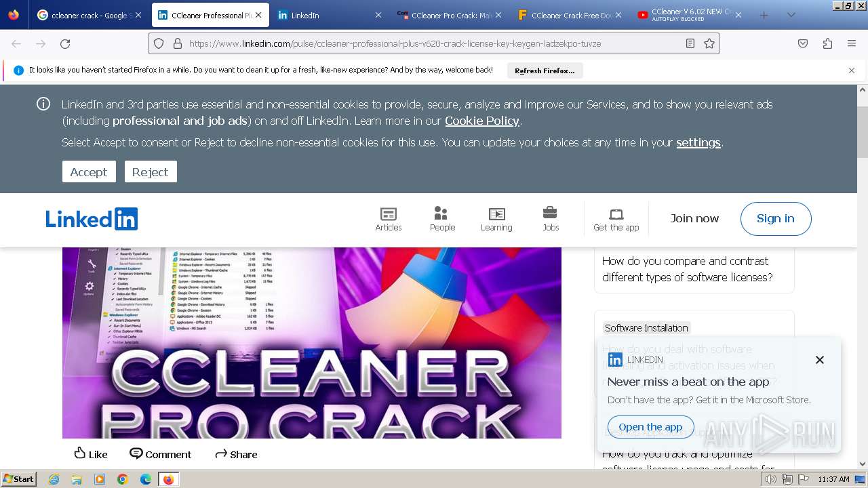Open the People navigation icon
868x488 pixels.
point(442,219)
